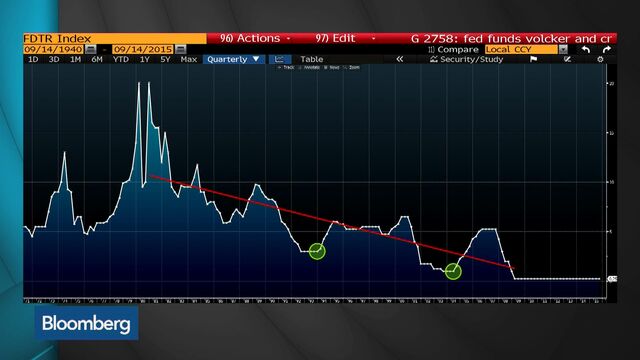
Task: Click the last-value label on right axis
Action: [612, 279]
